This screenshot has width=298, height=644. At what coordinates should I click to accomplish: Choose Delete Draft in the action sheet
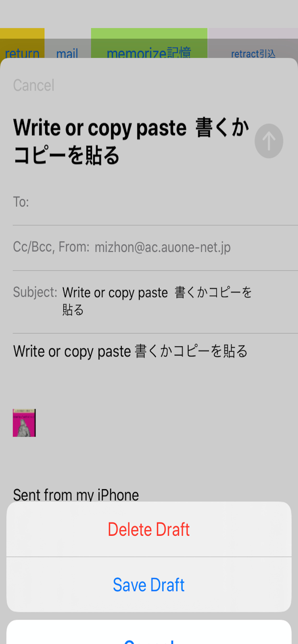pos(149,529)
